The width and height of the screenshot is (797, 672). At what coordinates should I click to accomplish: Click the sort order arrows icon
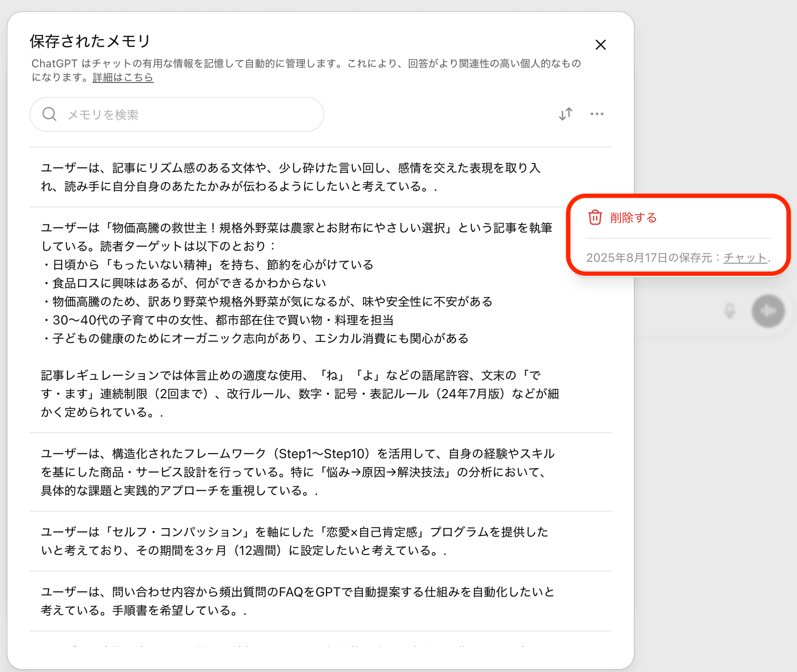(566, 114)
